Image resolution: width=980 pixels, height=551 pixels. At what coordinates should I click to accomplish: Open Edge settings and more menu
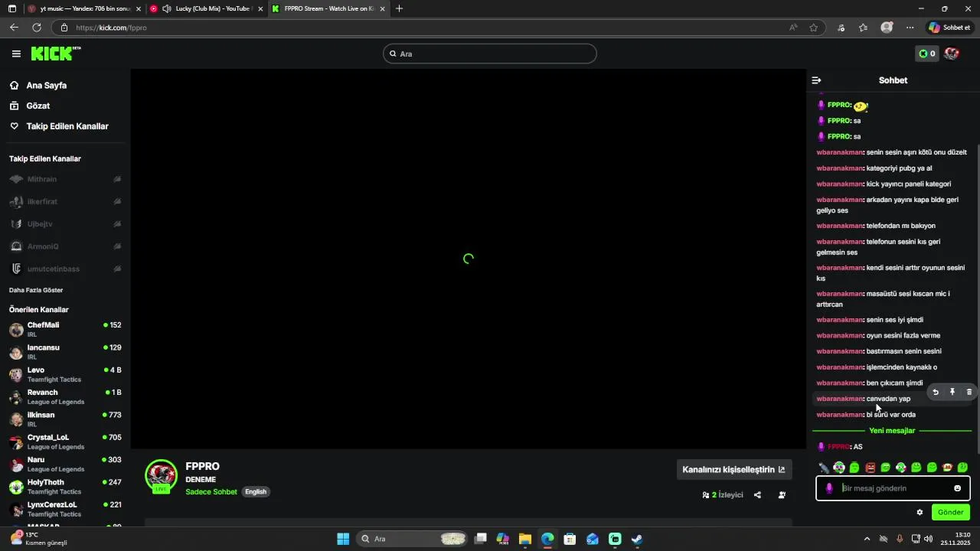[910, 28]
